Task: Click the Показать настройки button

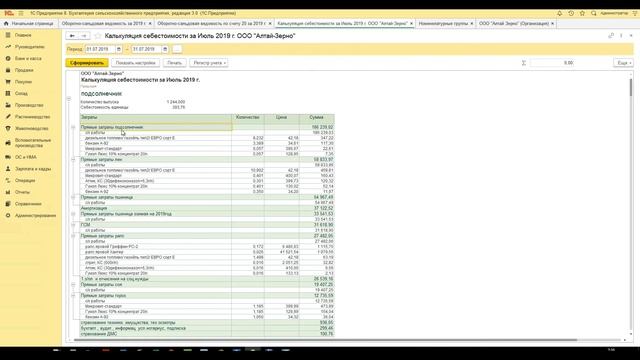Action: pos(136,63)
